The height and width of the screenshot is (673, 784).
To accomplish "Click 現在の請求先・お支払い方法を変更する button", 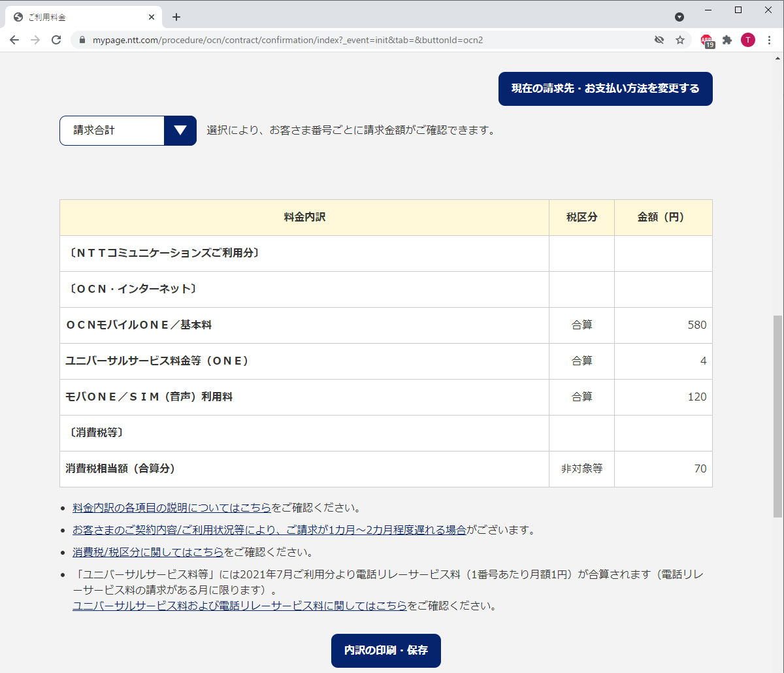I will [605, 89].
